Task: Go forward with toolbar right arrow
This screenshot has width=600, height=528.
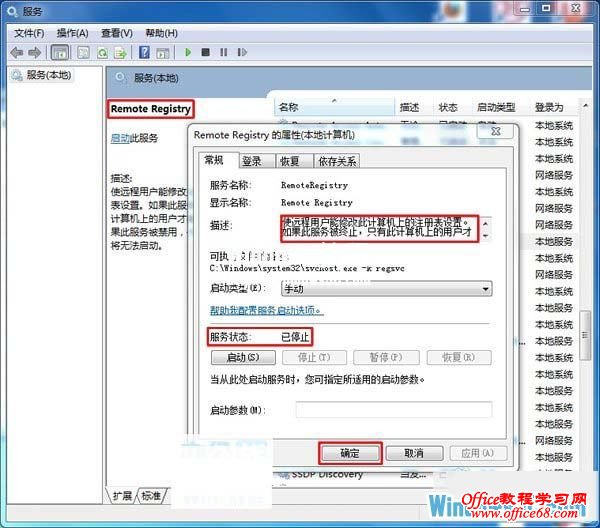Action: click(x=34, y=52)
